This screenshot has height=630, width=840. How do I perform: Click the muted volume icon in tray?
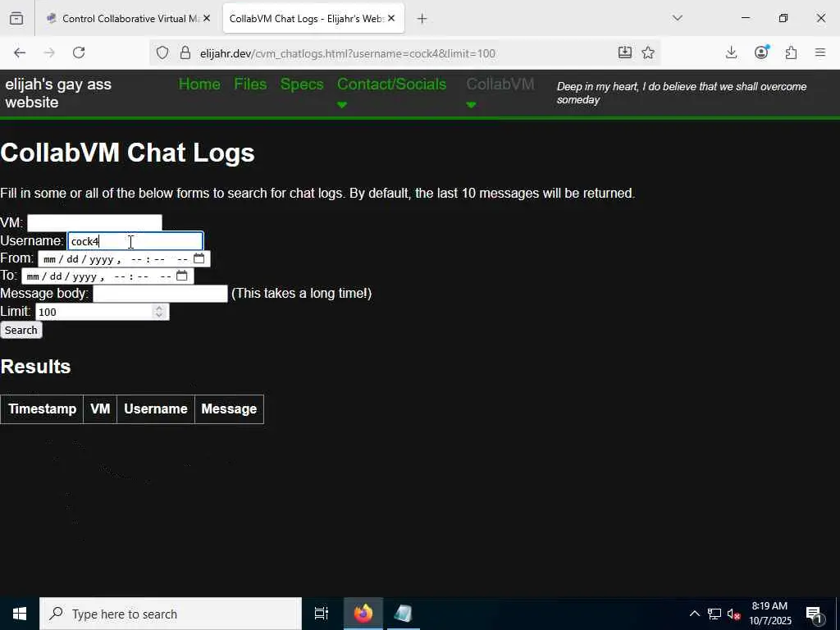click(733, 614)
